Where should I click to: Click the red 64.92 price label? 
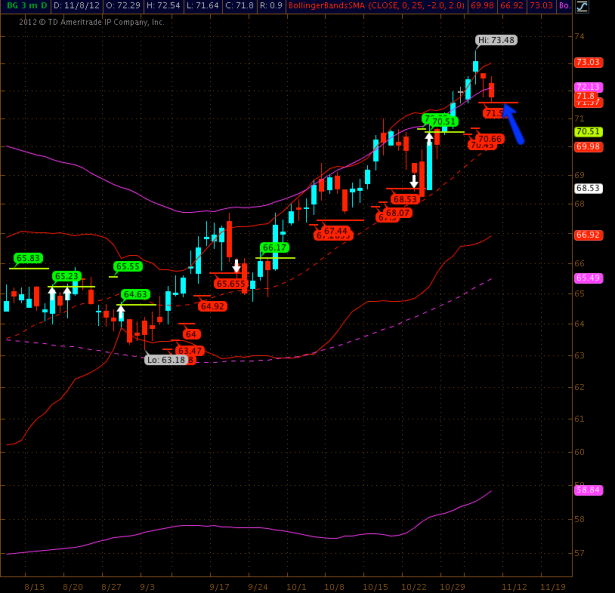click(212, 306)
